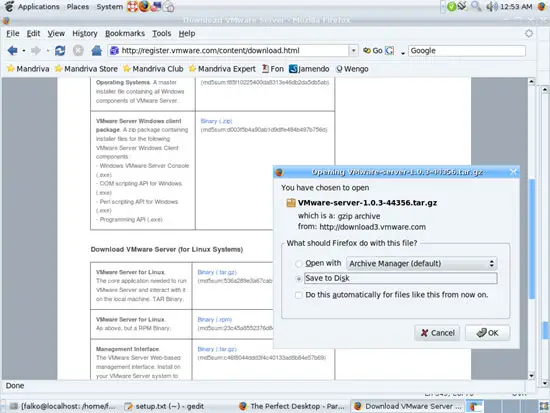Image resolution: width=550 pixels, height=413 pixels.
Task: Click the magnifier search tray icon
Action: (x=476, y=6)
